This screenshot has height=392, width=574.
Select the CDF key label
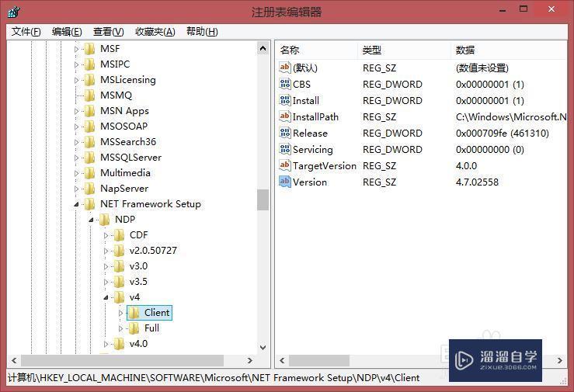point(138,235)
